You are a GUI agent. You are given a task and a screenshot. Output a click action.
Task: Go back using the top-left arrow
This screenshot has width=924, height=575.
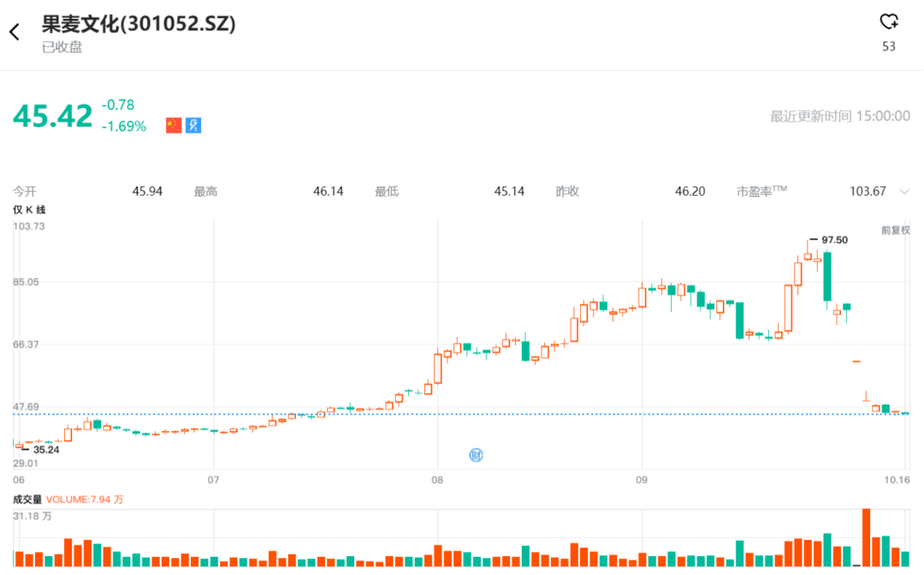(15, 33)
